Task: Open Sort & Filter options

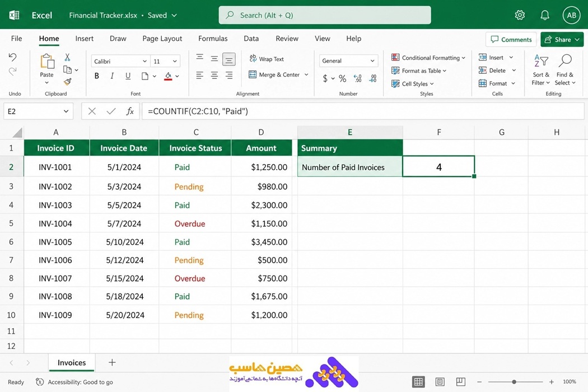Action: [x=541, y=70]
